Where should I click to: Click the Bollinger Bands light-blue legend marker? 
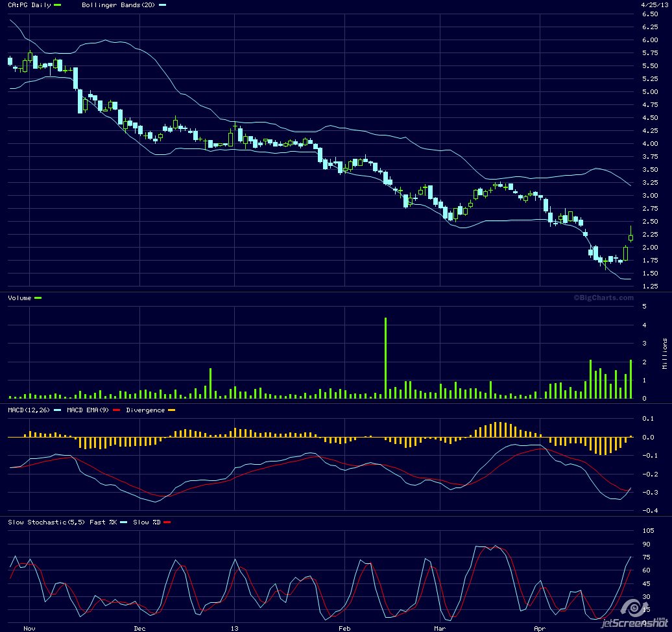pyautogui.click(x=162, y=5)
